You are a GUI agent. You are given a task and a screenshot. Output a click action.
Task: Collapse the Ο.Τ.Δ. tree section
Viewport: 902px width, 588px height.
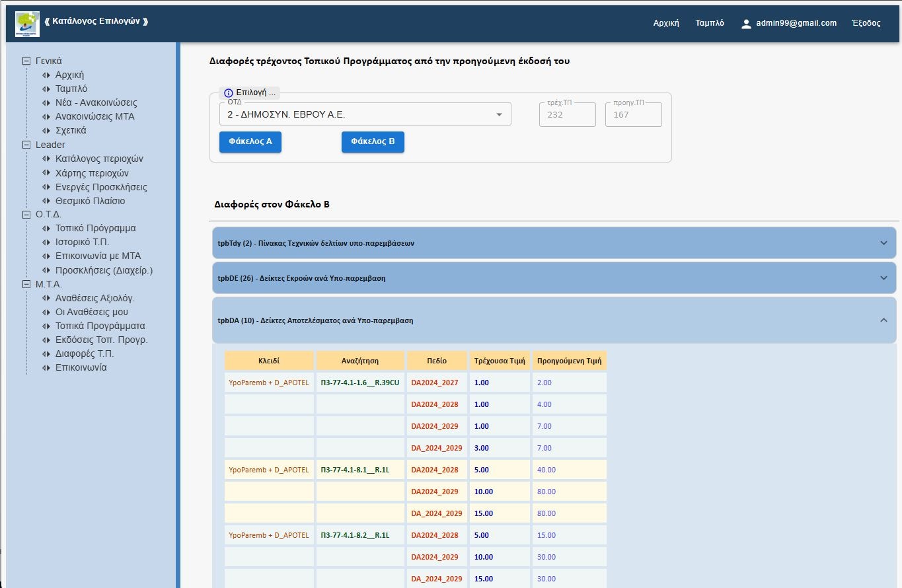(26, 214)
